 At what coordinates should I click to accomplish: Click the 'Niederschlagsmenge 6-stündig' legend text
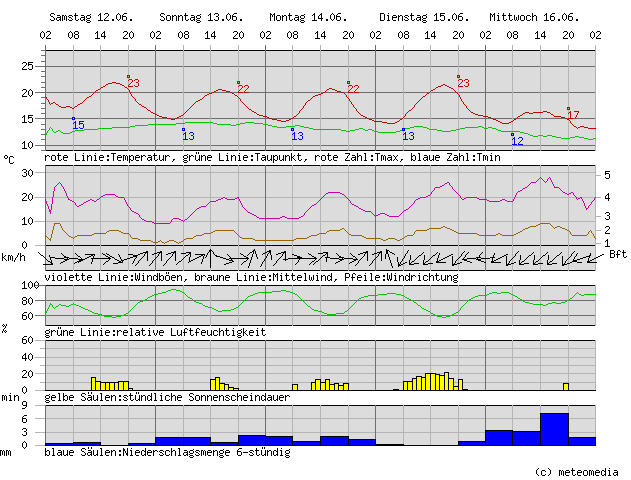167,453
